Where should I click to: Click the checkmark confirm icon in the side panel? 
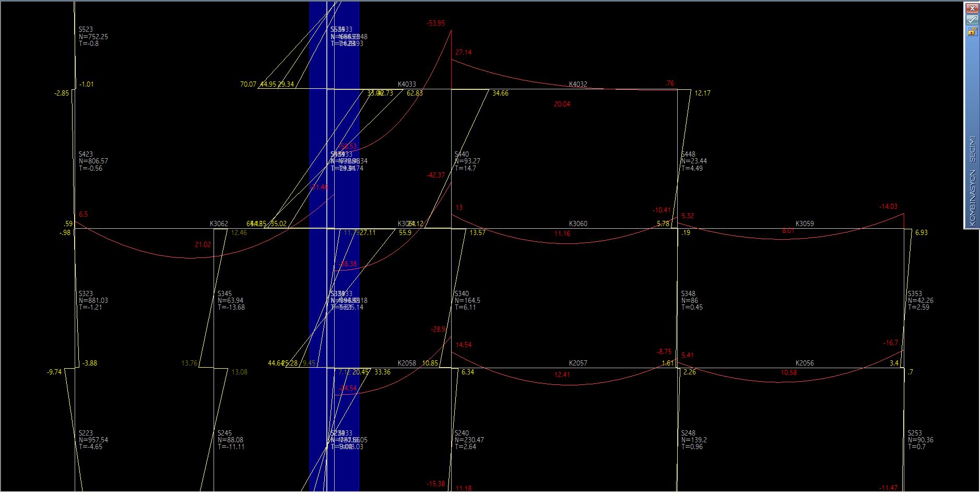pyautogui.click(x=972, y=20)
